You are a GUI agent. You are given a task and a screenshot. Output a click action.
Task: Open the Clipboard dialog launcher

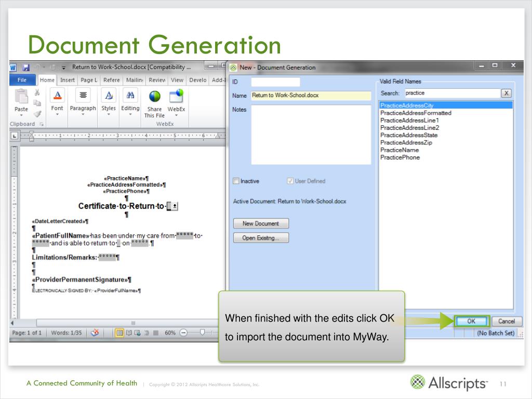pyautogui.click(x=42, y=124)
